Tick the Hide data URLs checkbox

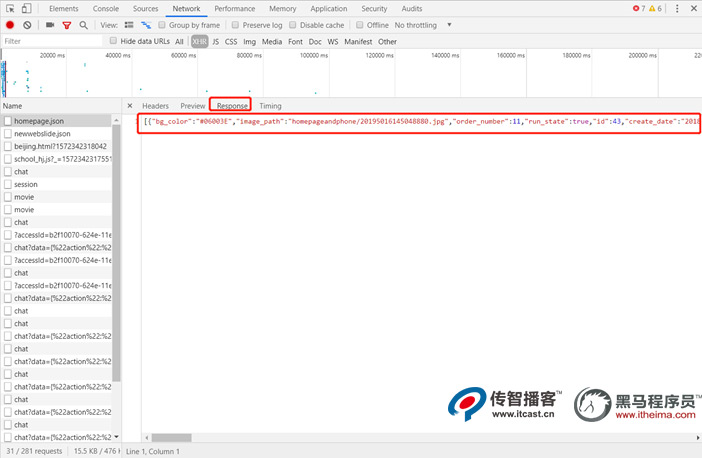[x=113, y=42]
